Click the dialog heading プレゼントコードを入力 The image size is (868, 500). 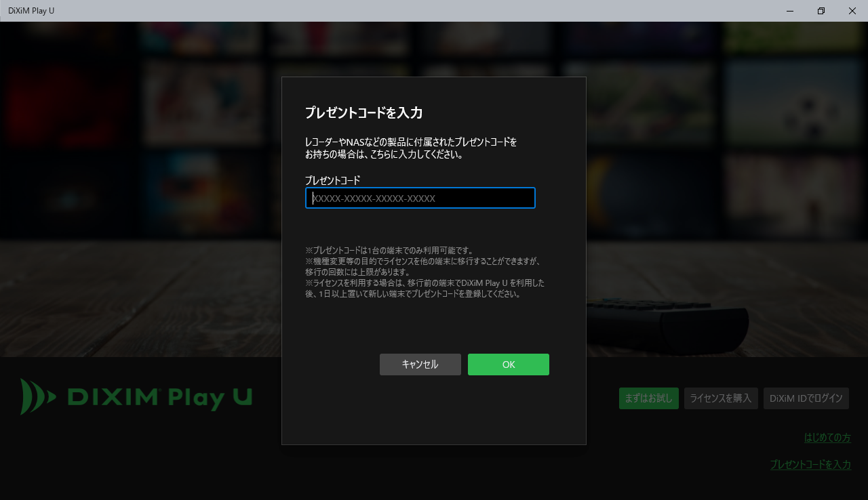click(364, 113)
